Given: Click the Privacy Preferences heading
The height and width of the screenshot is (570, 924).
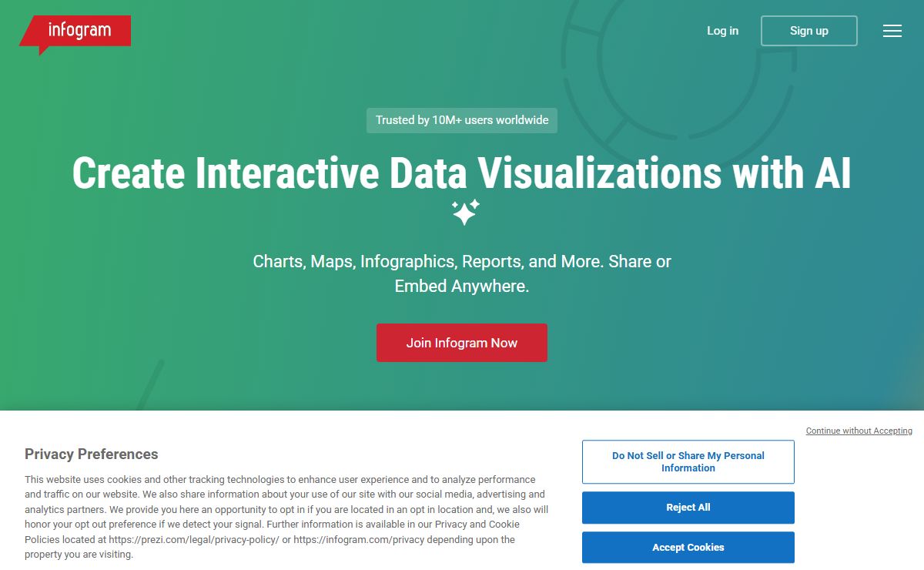Looking at the screenshot, I should click(x=92, y=454).
